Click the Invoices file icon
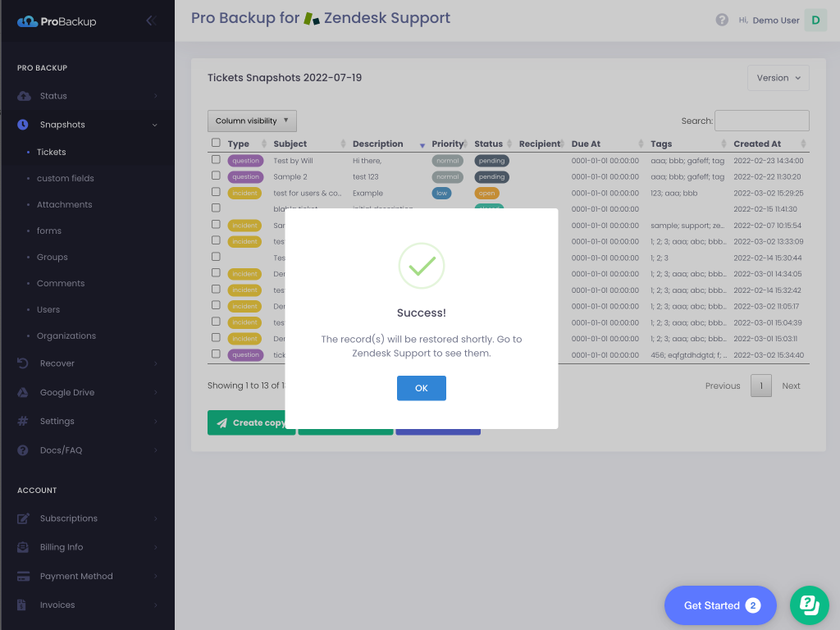840x630 pixels. [x=23, y=605]
